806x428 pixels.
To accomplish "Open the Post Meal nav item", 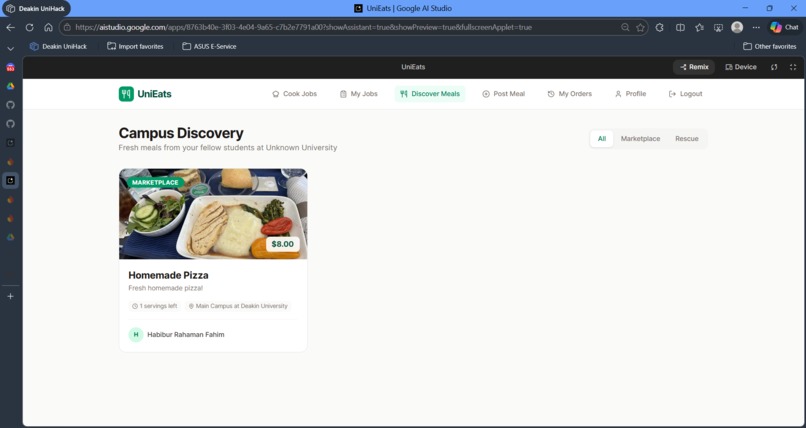I will pos(504,94).
